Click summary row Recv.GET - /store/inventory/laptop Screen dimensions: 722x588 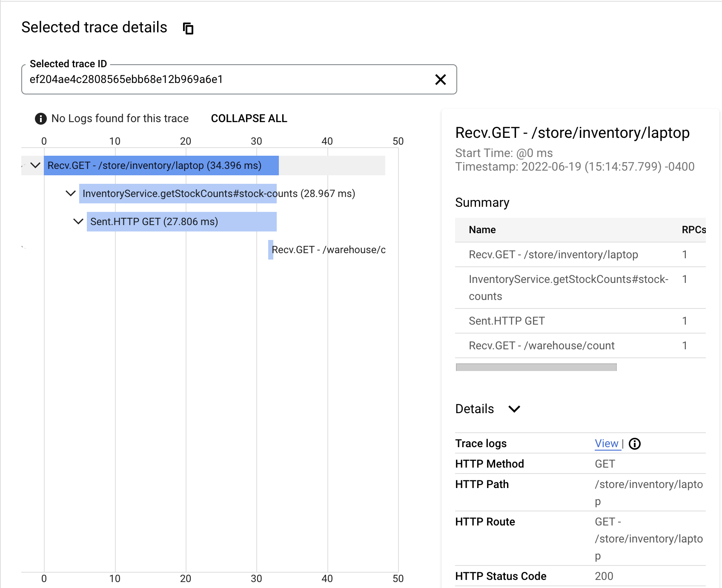click(580, 255)
